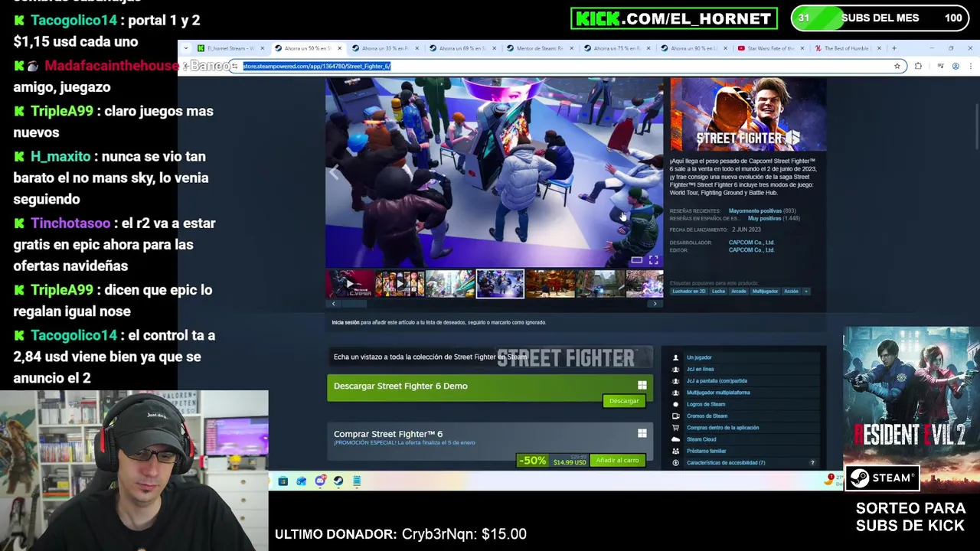
Task: Open Microsoft Store from the taskbar
Action: [x=283, y=481]
